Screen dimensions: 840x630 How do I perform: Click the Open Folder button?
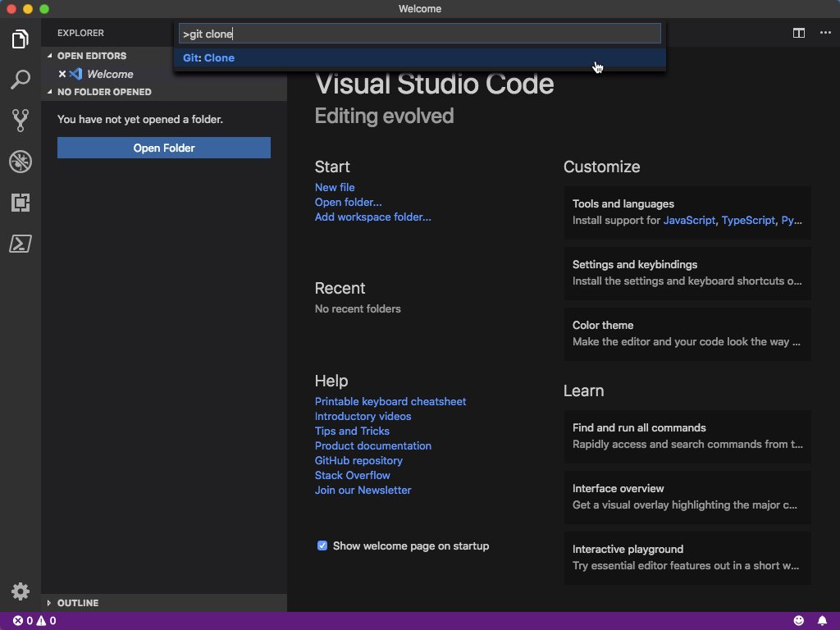164,148
